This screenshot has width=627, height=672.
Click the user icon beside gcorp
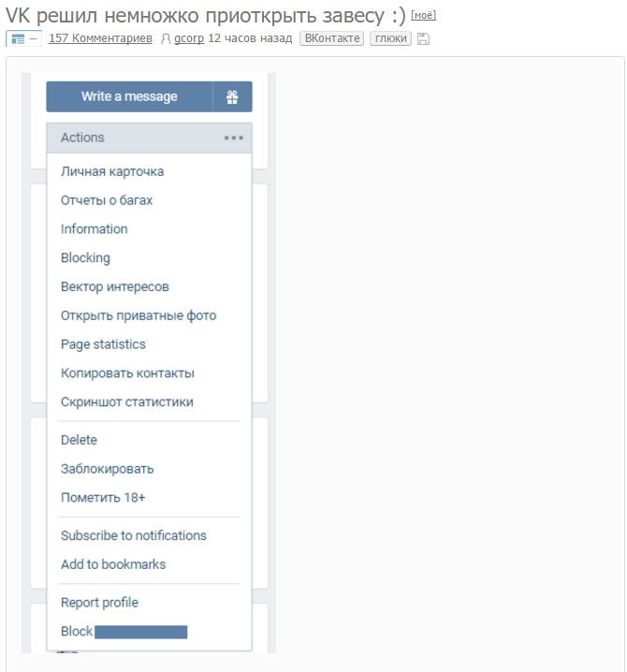coord(167,39)
